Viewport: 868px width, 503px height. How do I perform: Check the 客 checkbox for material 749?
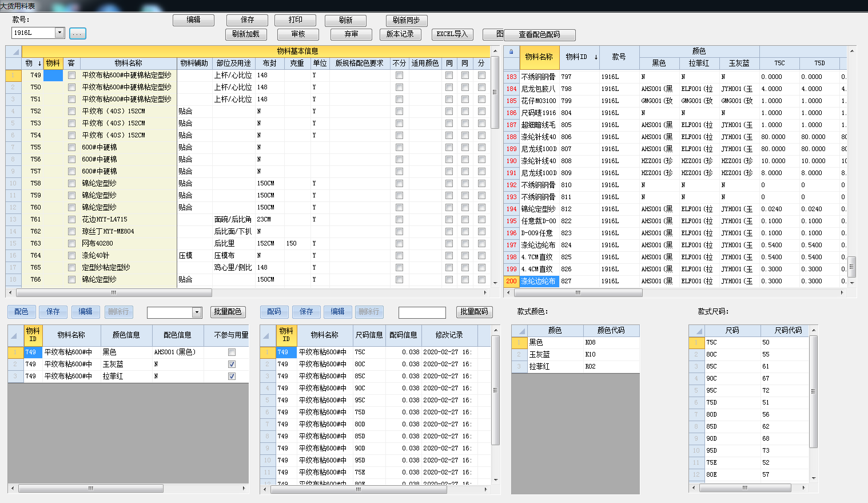(71, 76)
